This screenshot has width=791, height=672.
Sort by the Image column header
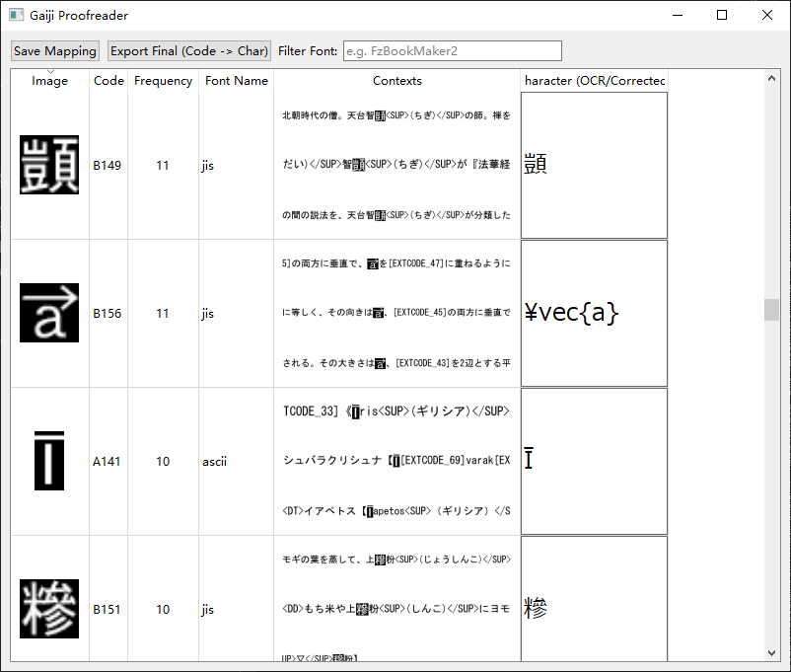pos(49,81)
